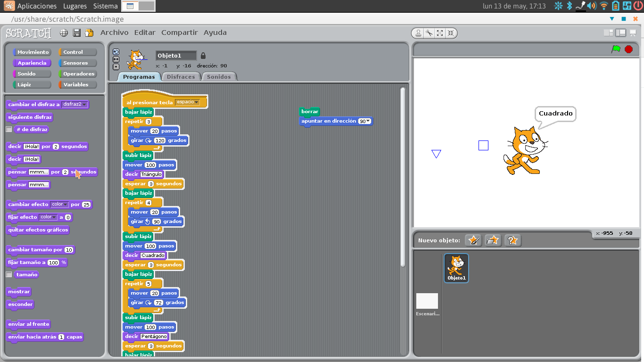The width and height of the screenshot is (644, 362).
Task: Click the save project floppy icon
Action: pyautogui.click(x=76, y=33)
